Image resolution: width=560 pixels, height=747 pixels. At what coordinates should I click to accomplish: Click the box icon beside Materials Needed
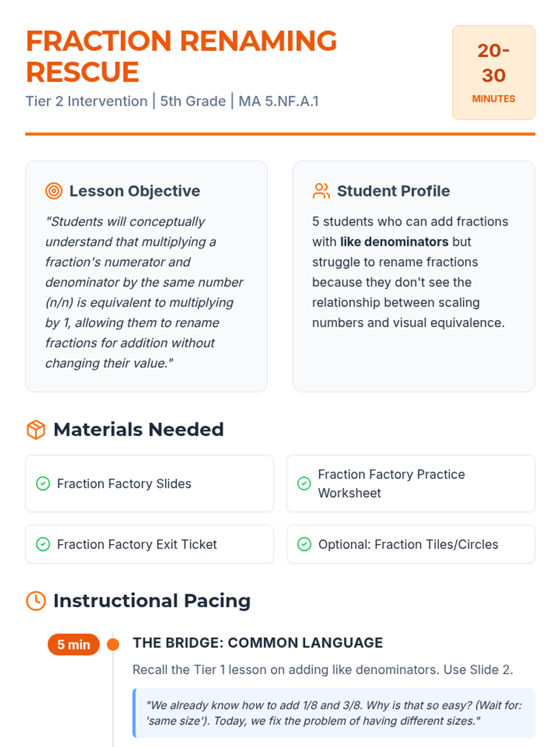pos(36,430)
